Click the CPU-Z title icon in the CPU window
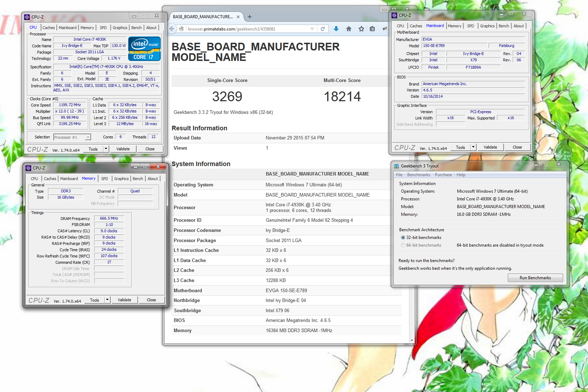Image resolution: width=588 pixels, height=392 pixels. point(27,17)
